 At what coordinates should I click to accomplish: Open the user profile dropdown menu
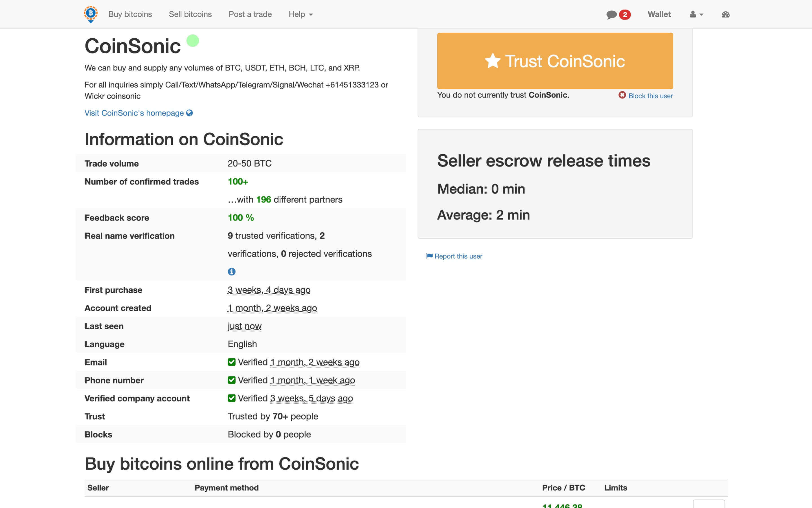click(x=697, y=14)
